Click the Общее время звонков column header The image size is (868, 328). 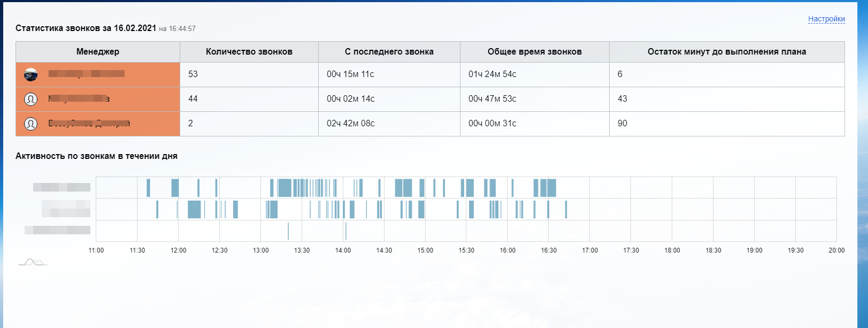coord(535,52)
